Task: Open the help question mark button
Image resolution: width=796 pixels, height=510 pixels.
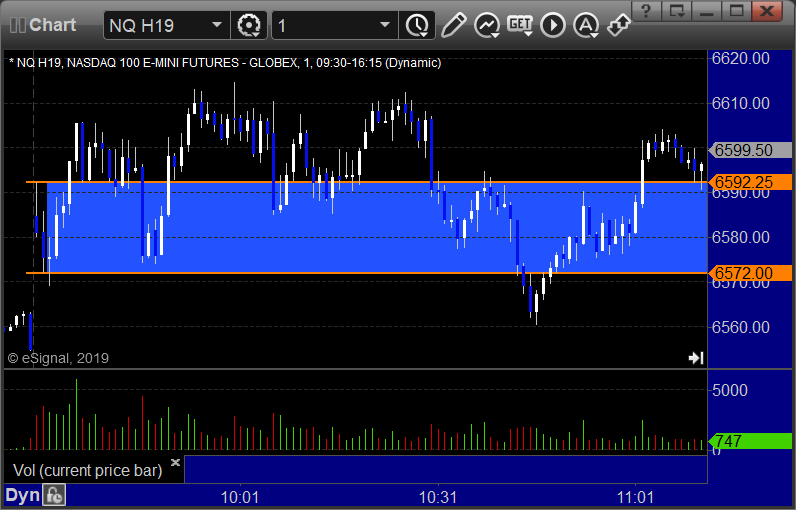Action: tap(646, 11)
